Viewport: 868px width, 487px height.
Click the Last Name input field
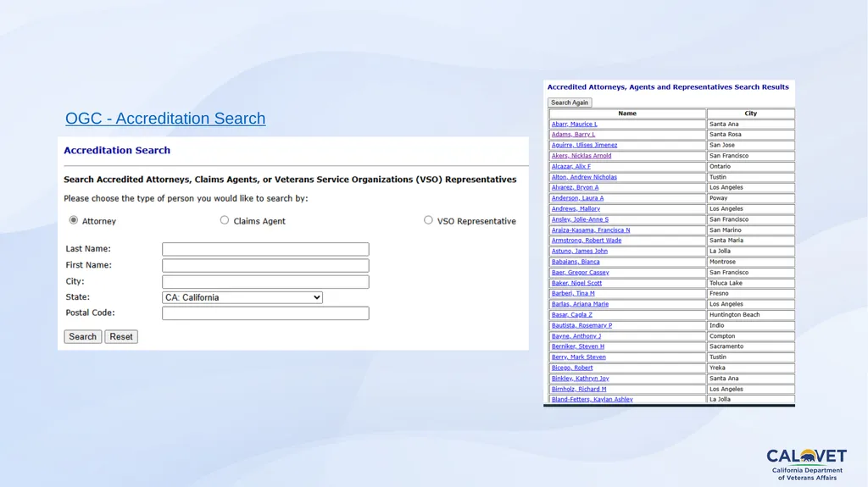pyautogui.click(x=265, y=249)
